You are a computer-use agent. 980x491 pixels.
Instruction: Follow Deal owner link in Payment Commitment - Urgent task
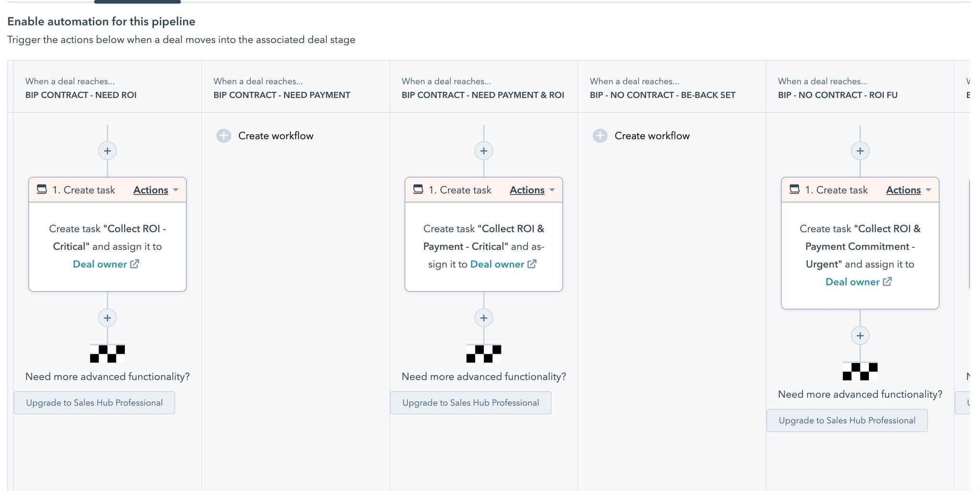coord(858,282)
